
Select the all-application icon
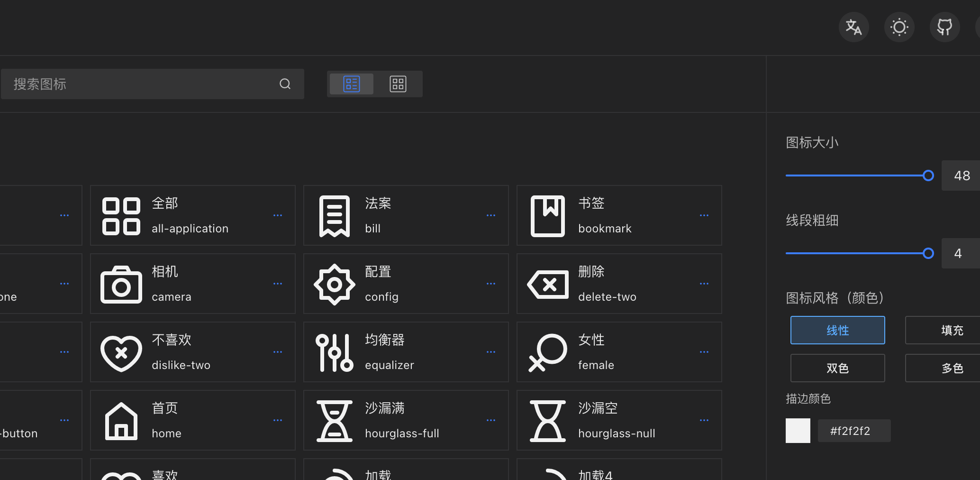coord(121,216)
